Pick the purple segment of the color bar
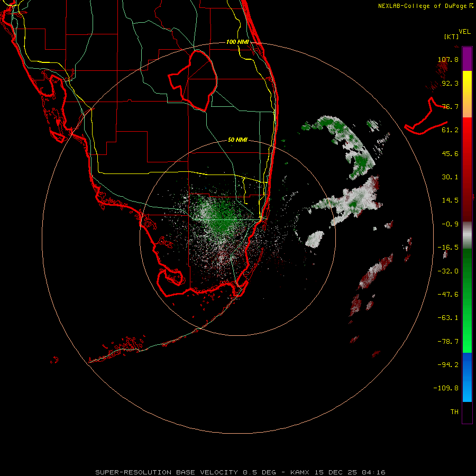Image resolution: width=476 pixels, height=476 pixels. (467, 59)
